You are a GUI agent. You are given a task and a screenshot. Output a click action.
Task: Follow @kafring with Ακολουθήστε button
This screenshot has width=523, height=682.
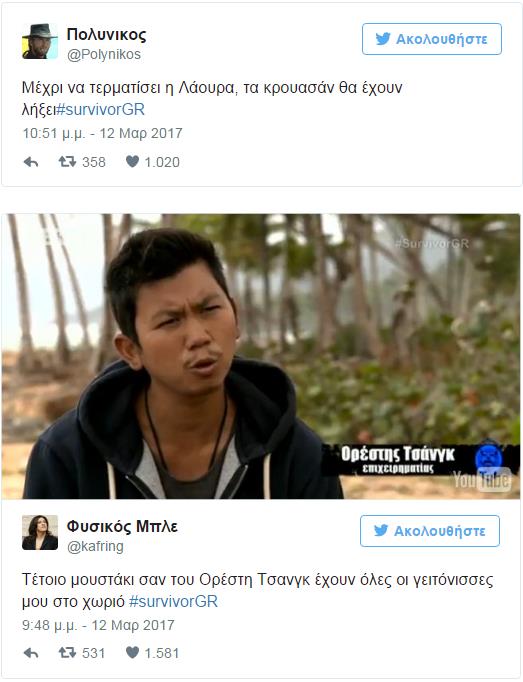pos(430,531)
